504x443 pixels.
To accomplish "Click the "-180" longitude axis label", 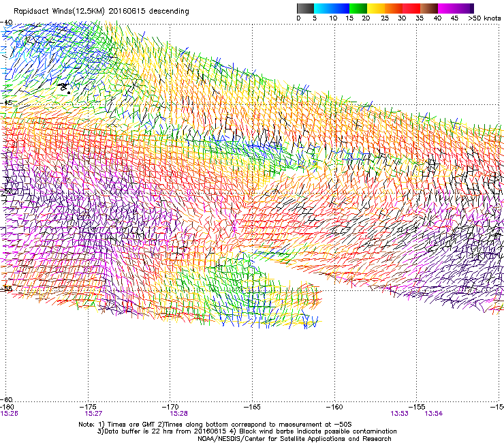I will 6,408.
